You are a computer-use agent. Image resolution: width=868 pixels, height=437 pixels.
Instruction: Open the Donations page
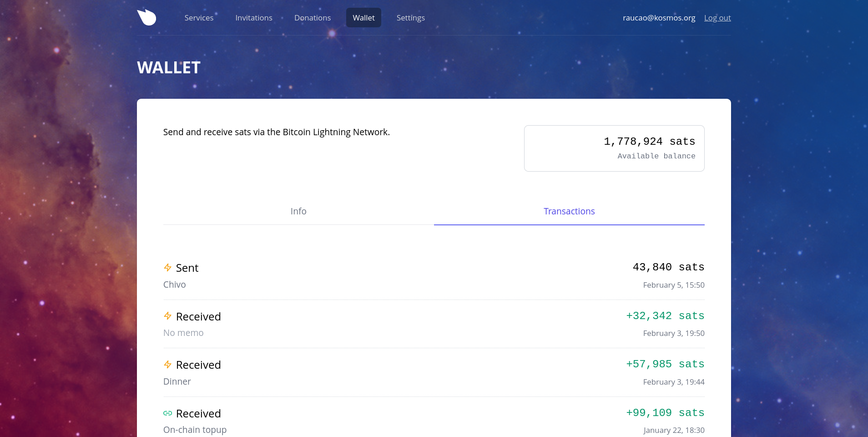[313, 18]
